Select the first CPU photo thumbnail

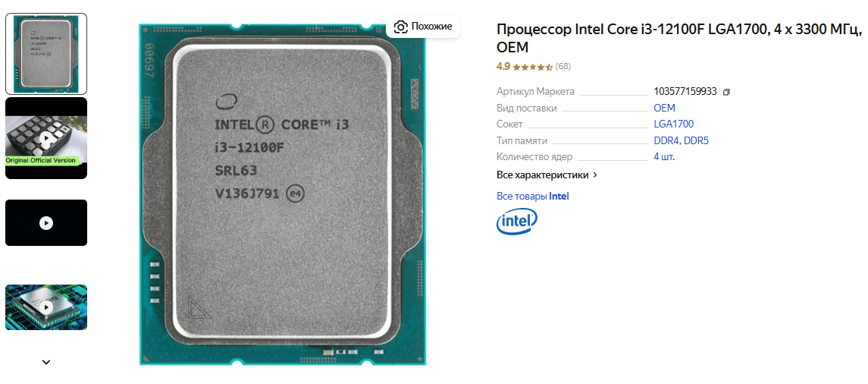click(46, 54)
